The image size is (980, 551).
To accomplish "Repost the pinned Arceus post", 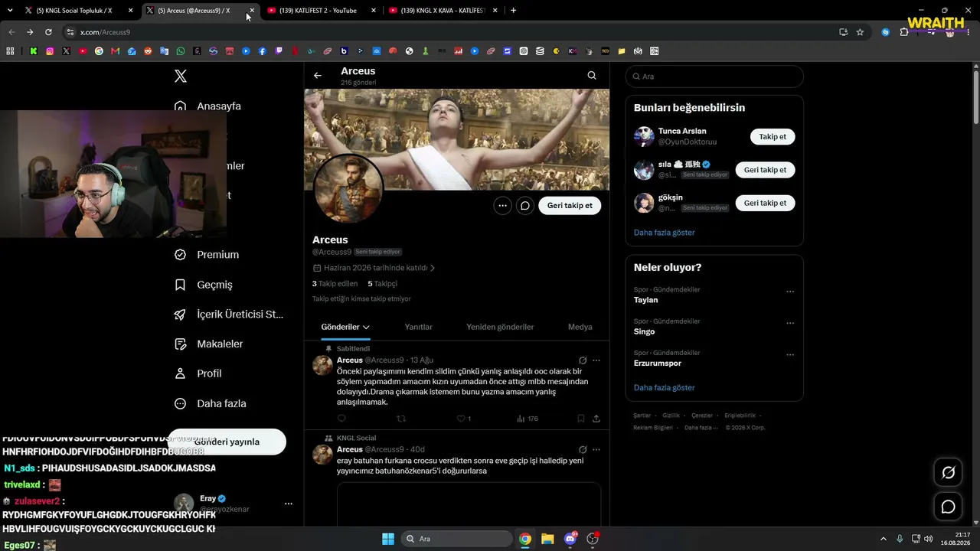I will pos(401,419).
